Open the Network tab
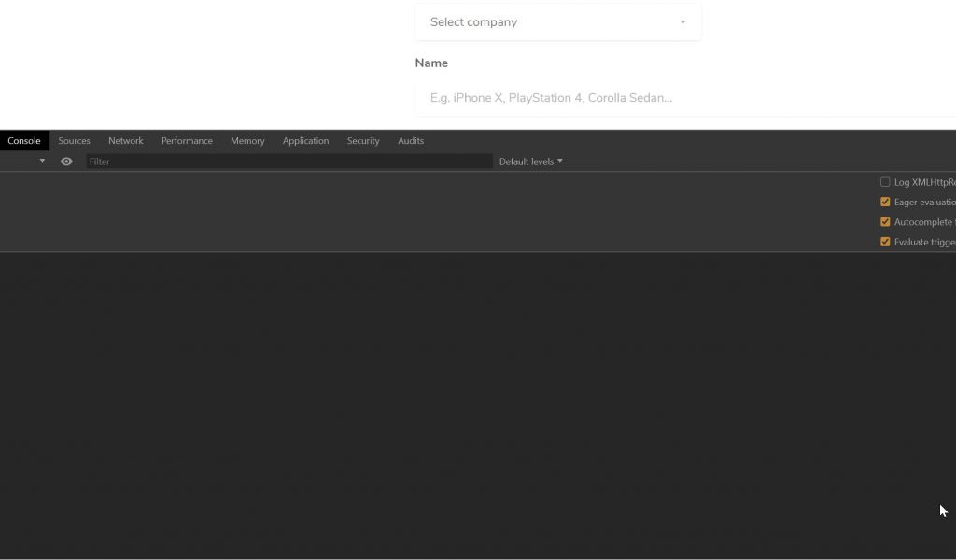The image size is (956, 560). point(125,140)
